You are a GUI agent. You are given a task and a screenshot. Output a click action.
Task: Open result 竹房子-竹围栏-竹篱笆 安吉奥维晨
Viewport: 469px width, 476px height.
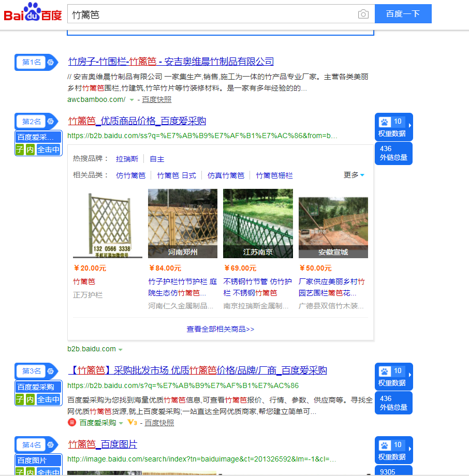[171, 62]
